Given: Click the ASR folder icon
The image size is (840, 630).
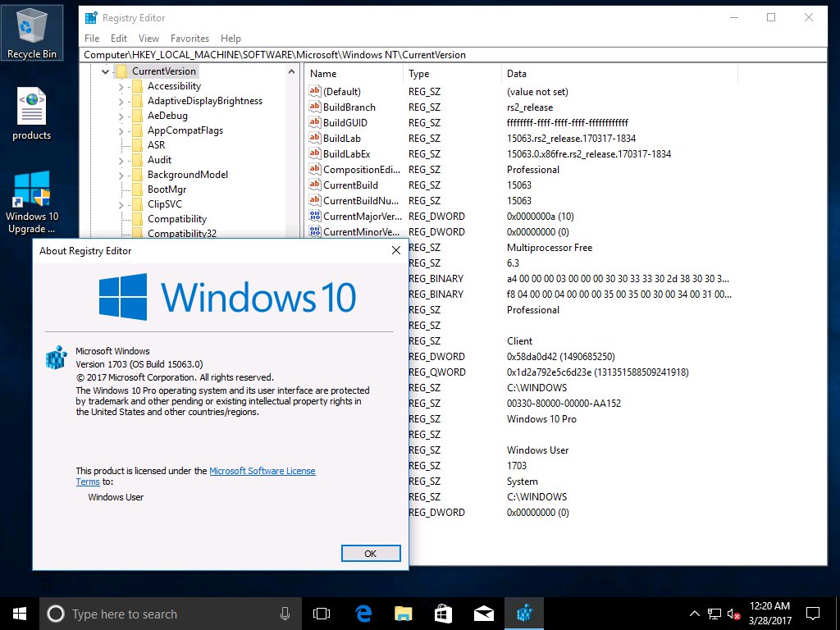Looking at the screenshot, I should (137, 145).
